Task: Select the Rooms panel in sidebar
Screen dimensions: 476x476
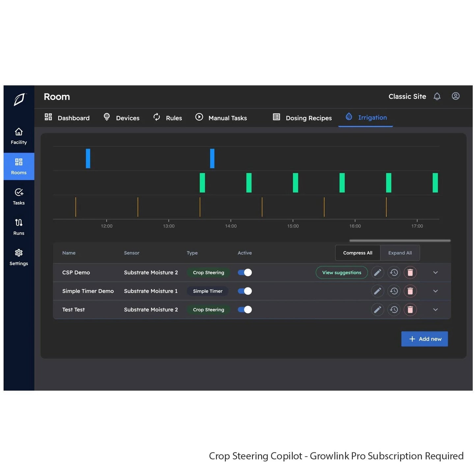Action: 18,166
